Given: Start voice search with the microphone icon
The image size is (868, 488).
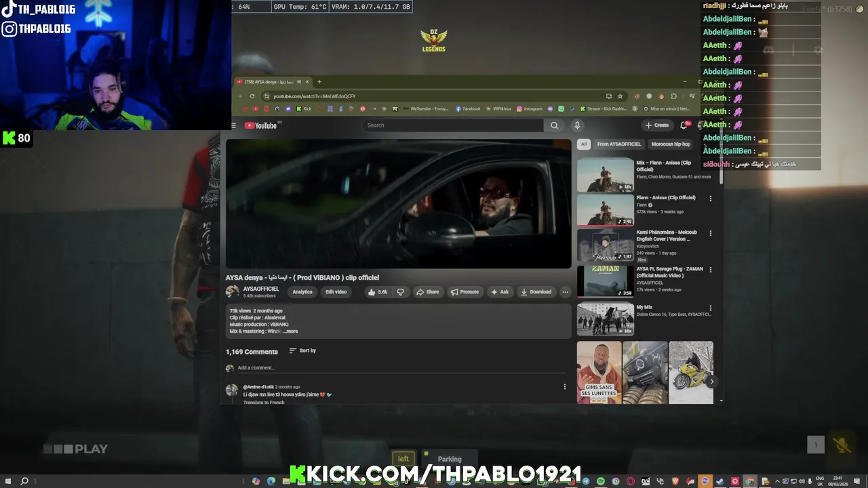Looking at the screenshot, I should 577,125.
